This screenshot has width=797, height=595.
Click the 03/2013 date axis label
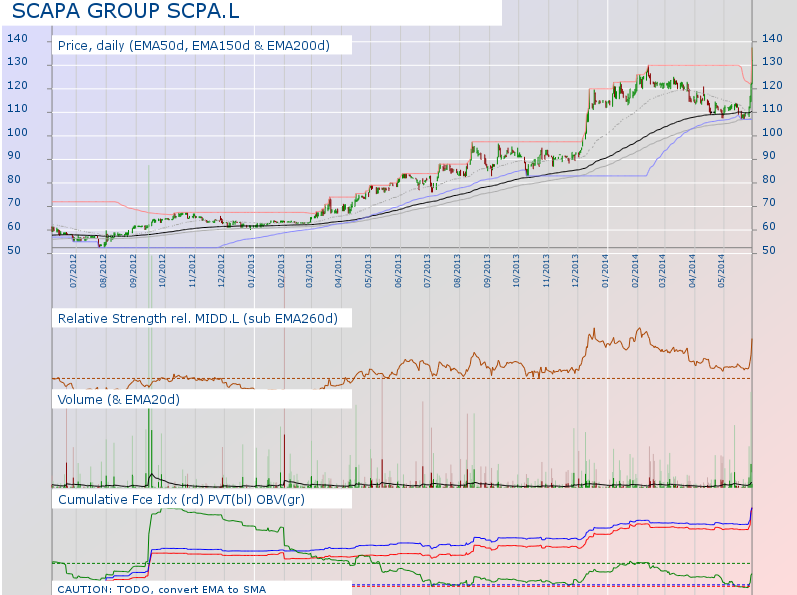click(309, 271)
